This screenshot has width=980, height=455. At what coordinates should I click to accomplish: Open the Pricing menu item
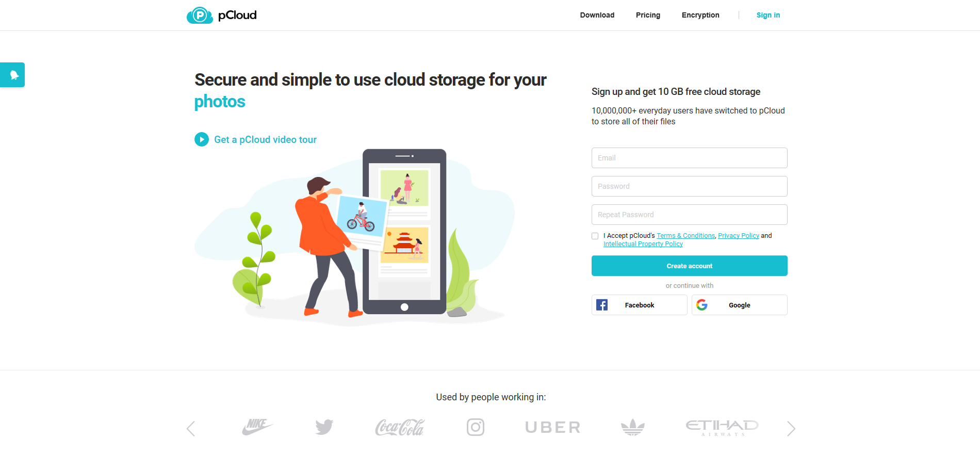coord(648,15)
